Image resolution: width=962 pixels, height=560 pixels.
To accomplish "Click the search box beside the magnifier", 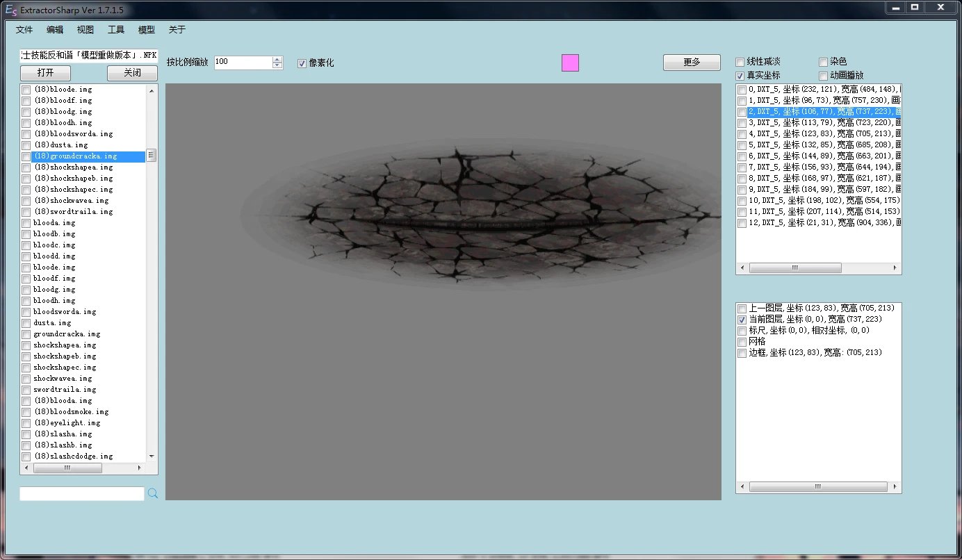I will pyautogui.click(x=82, y=493).
